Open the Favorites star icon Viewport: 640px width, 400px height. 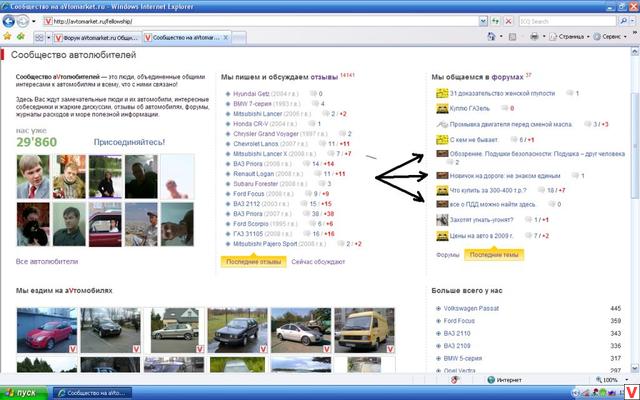click(7, 36)
